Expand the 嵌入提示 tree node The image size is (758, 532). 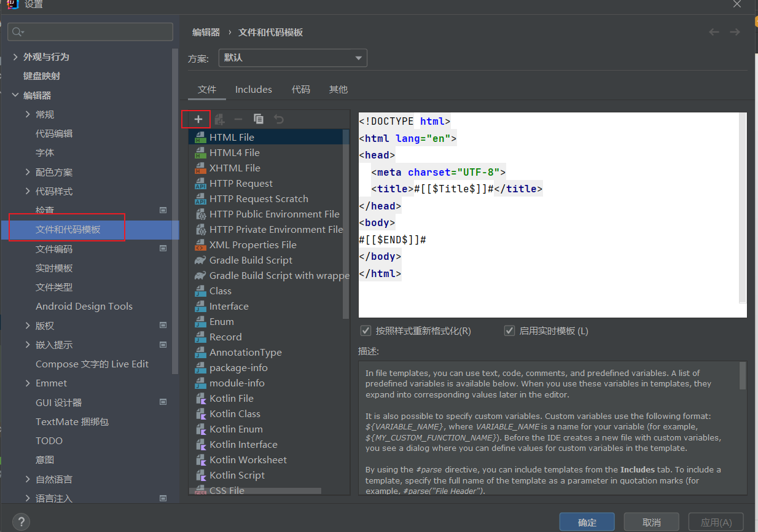(28, 345)
